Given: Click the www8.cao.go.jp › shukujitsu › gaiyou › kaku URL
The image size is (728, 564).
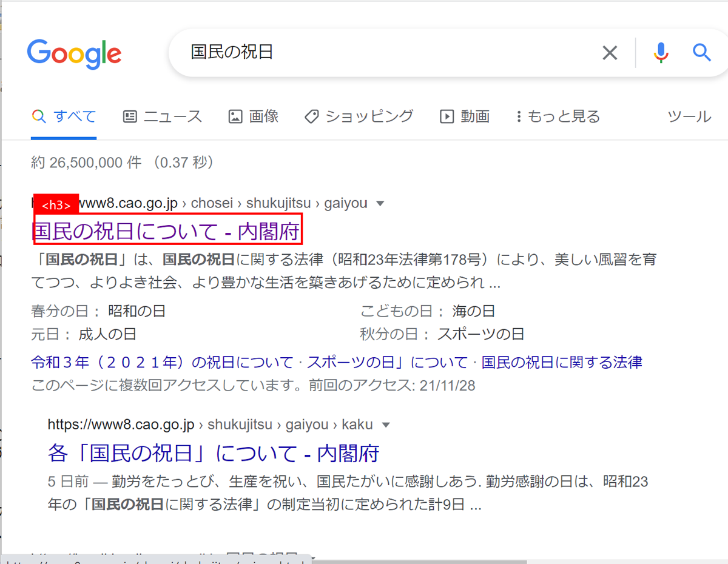Looking at the screenshot, I should coord(210,425).
